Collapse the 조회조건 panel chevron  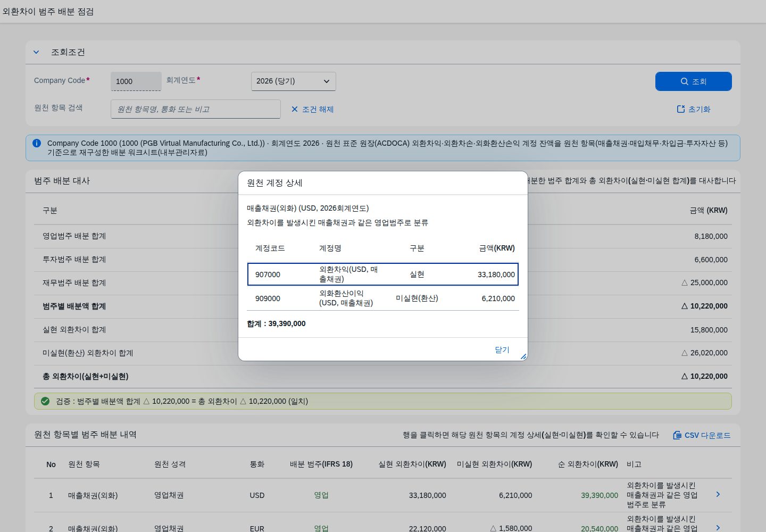click(x=36, y=52)
